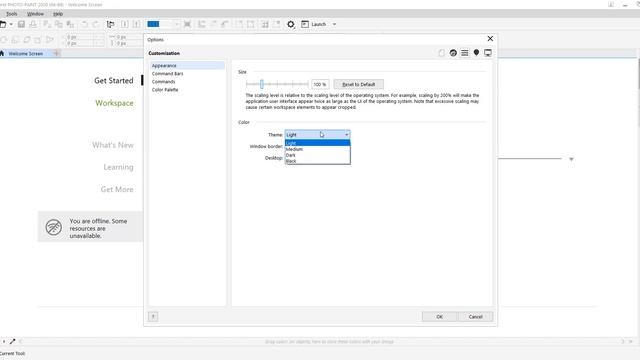Open the dropdown arrow beside the New icon
Image resolution: width=640 pixels, height=360 pixels.
click(x=11, y=24)
